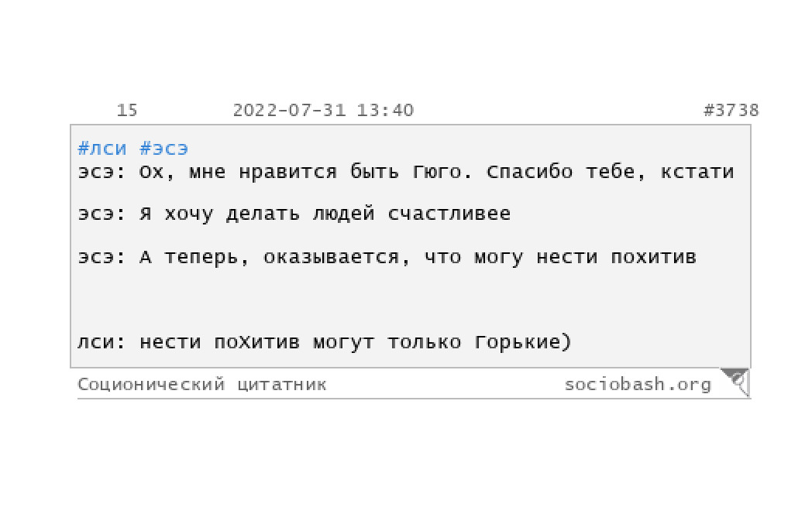Open the #лси hashtag
812x514 pixels.
(x=102, y=149)
